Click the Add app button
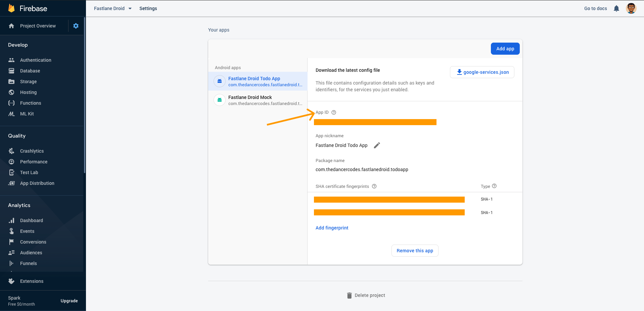This screenshot has width=644, height=311. tap(505, 49)
